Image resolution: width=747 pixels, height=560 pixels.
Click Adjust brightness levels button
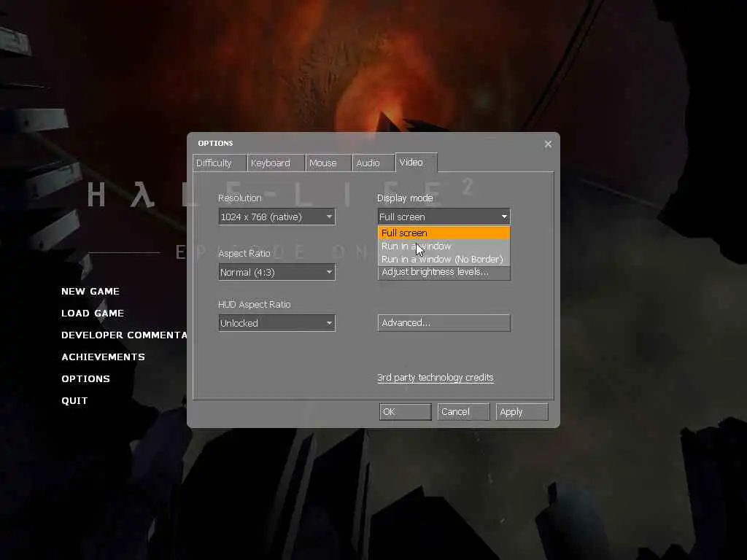[x=444, y=273]
